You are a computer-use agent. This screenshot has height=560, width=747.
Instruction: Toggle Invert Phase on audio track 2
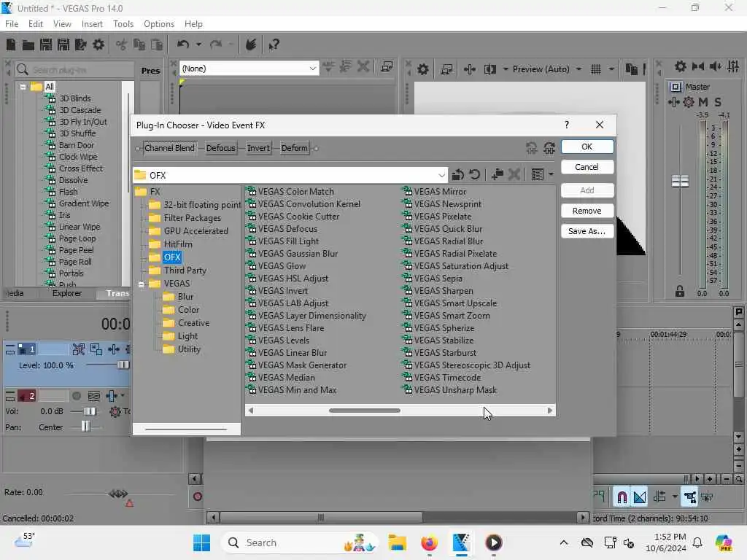pos(94,396)
